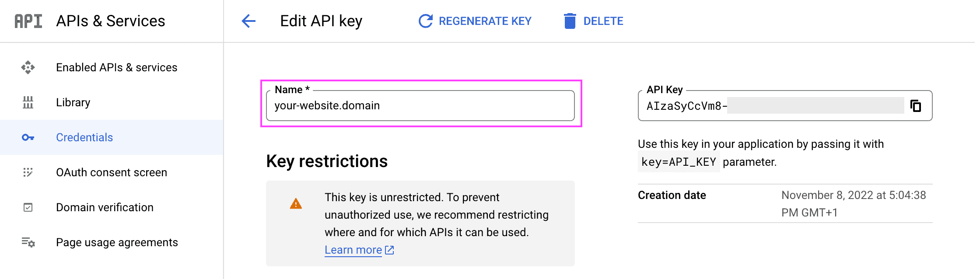Click the orange warning triangle icon
Image resolution: width=980 pixels, height=279 pixels.
click(296, 204)
